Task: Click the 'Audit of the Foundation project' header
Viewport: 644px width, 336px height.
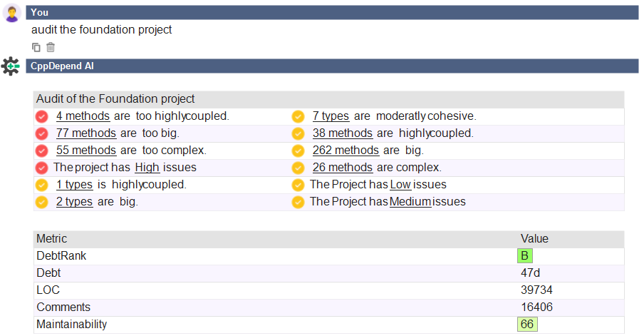Action: pos(115,98)
